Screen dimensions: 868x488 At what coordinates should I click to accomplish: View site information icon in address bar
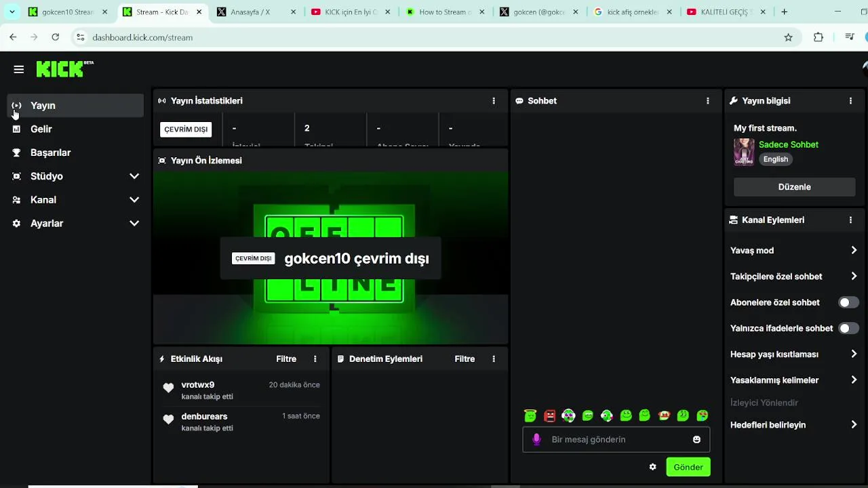pyautogui.click(x=80, y=37)
